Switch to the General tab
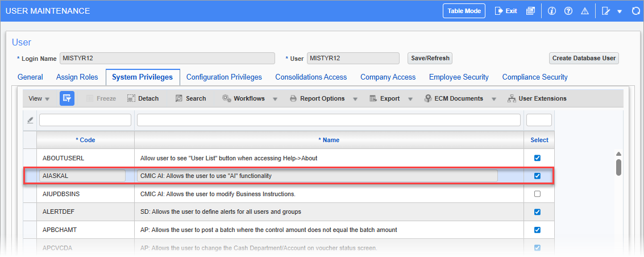 30,77
